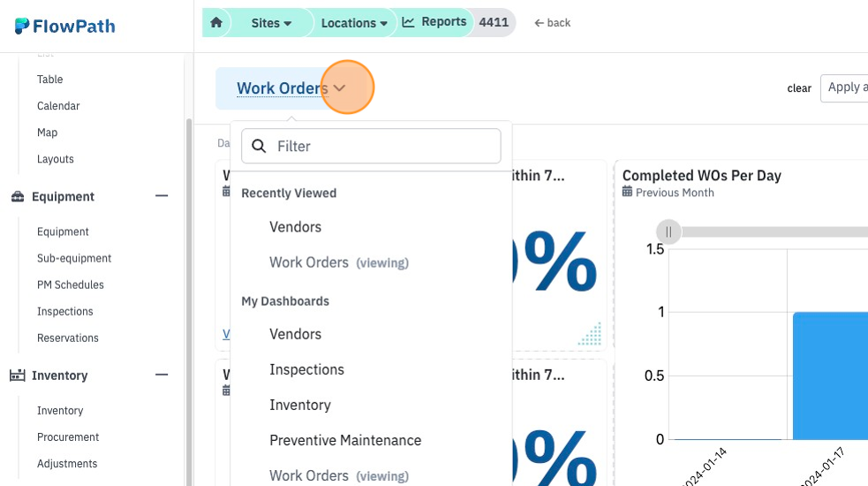The image size is (868, 486).
Task: Click the calendar icon beside Previous Month
Action: tap(627, 192)
